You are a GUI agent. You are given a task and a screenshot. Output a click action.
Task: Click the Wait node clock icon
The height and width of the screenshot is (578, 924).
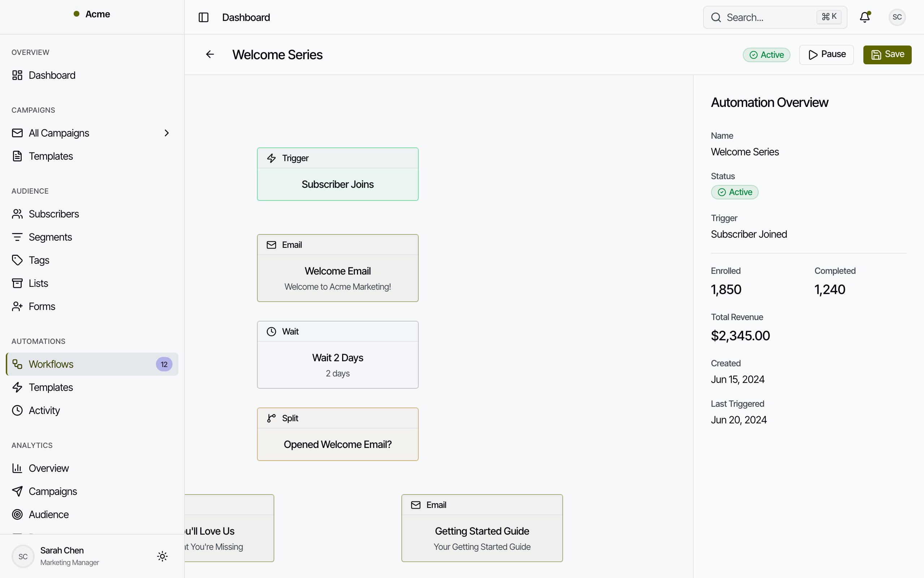(x=271, y=332)
